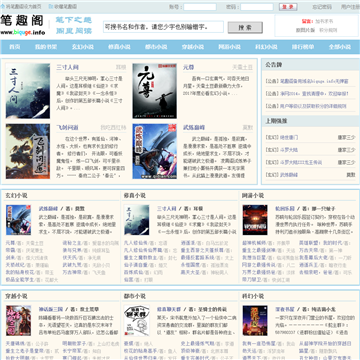Open 斗罗大陆III龙王传说 in 上期强推 list

pyautogui.click(x=301, y=162)
